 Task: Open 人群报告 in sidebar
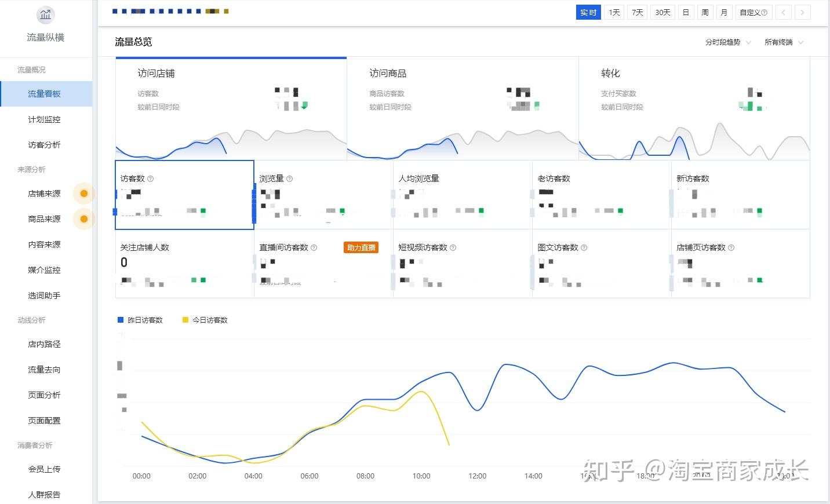point(46,495)
